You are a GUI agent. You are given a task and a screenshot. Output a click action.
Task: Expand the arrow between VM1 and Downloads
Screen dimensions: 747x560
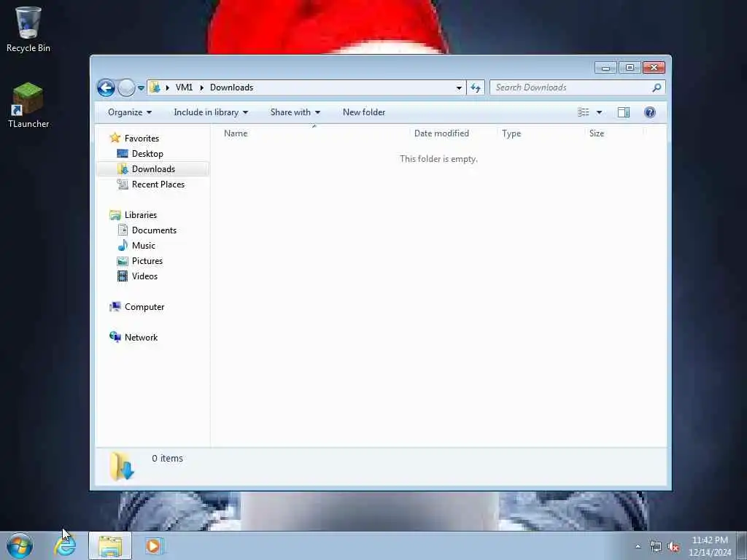(x=201, y=87)
